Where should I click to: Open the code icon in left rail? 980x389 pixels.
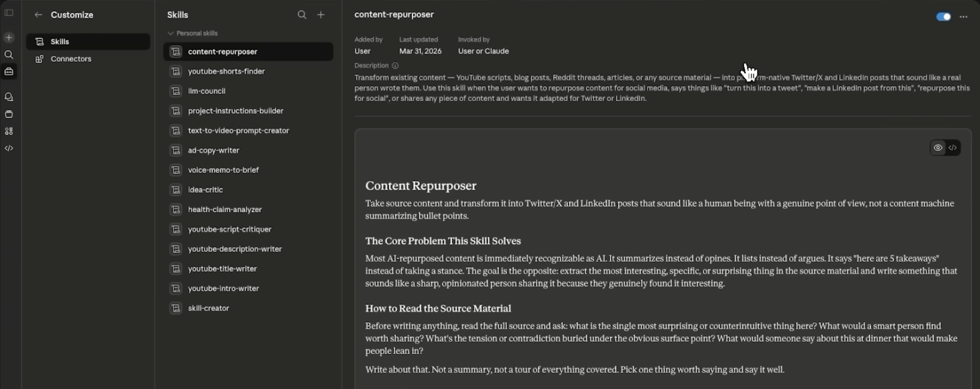pos(9,148)
